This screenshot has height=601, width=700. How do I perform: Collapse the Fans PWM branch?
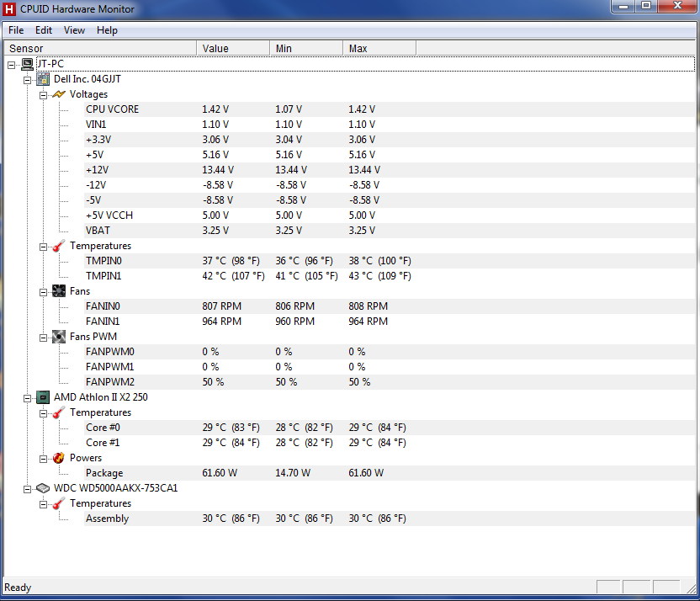43,337
